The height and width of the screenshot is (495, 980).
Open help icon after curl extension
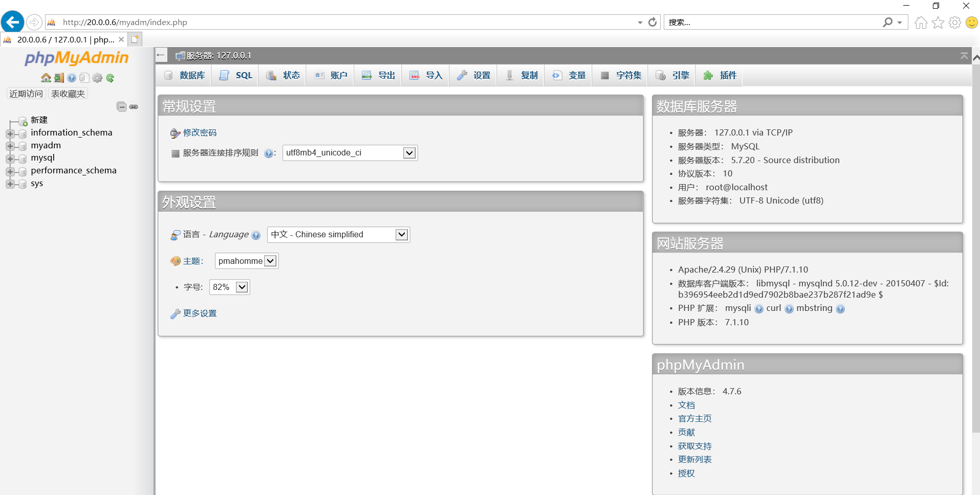(789, 309)
